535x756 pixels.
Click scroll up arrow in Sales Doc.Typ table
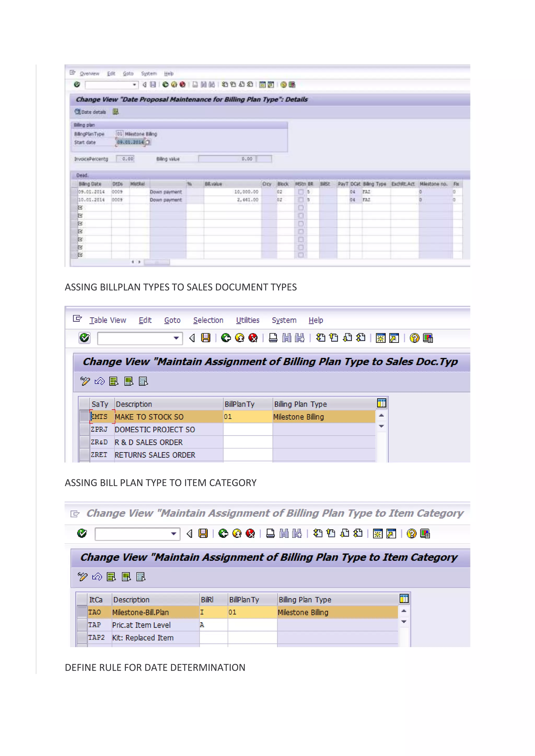coord(381,415)
